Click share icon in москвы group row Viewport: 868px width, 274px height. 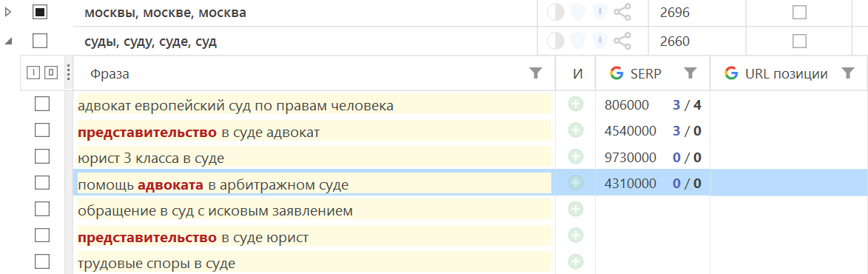click(623, 12)
